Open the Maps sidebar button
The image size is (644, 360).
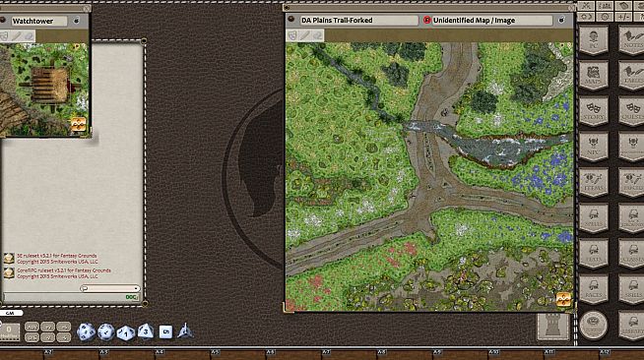point(594,76)
